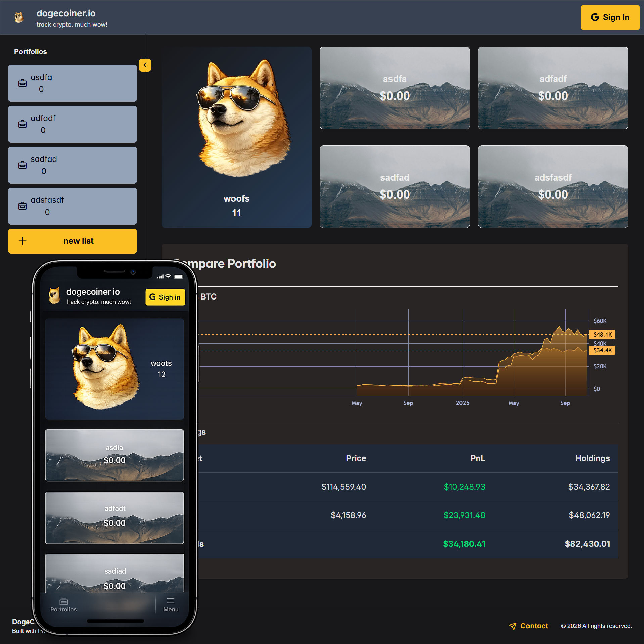Tap Sign in button on phone mockup
Screen dimensions: 644x644
(165, 297)
